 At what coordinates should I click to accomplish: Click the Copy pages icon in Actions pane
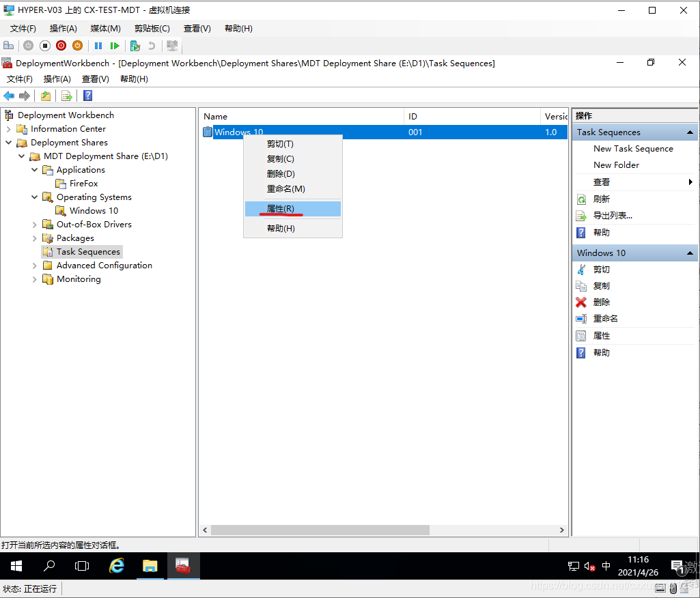(x=580, y=285)
